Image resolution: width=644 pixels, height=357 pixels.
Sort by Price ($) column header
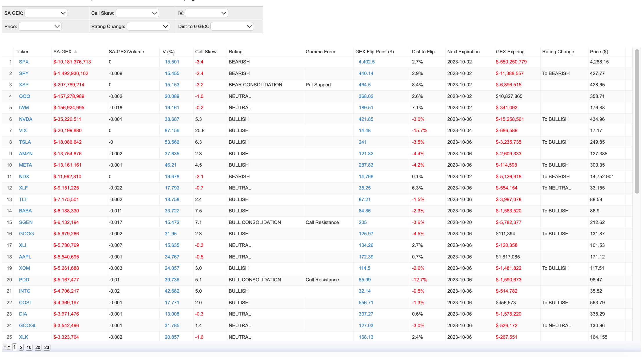[599, 52]
